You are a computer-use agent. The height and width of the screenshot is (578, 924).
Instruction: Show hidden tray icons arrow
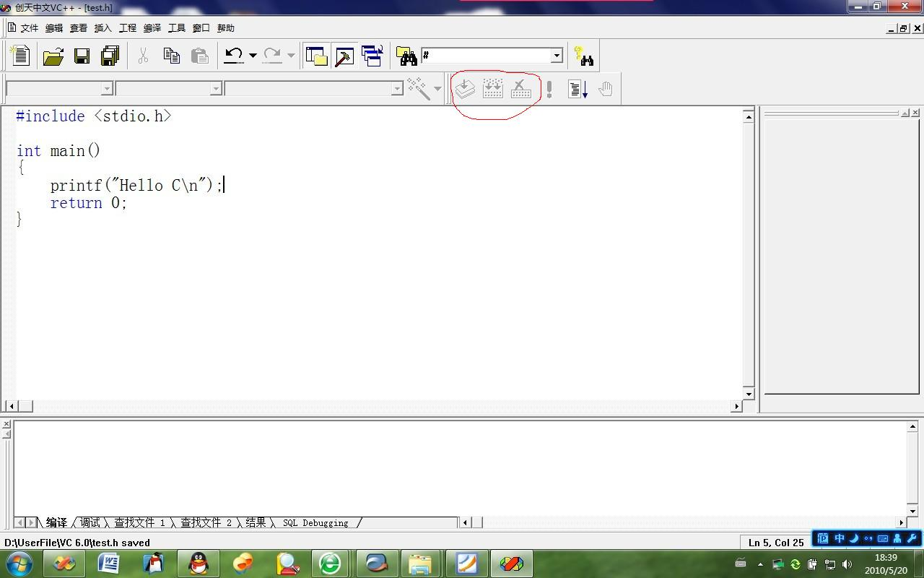tap(760, 564)
